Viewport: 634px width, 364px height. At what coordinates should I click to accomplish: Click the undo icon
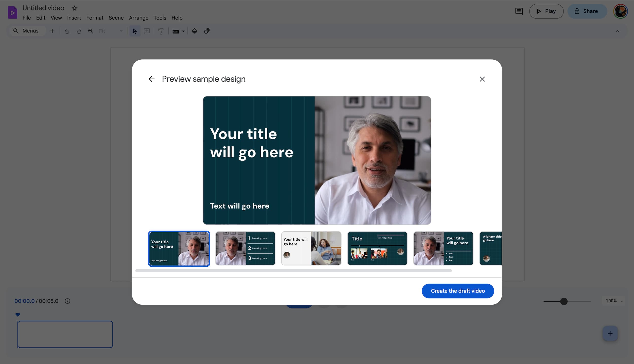click(x=67, y=31)
